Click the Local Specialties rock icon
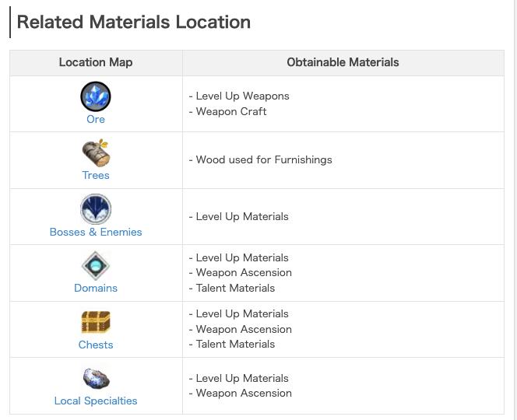This screenshot has height=420, width=517. point(96,379)
